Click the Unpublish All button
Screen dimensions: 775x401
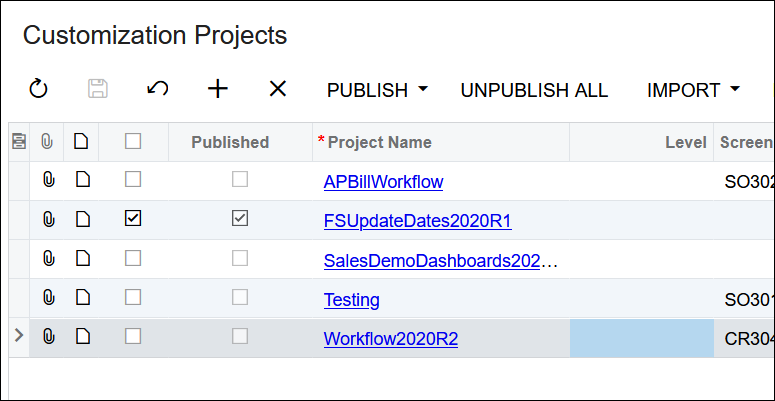(534, 90)
